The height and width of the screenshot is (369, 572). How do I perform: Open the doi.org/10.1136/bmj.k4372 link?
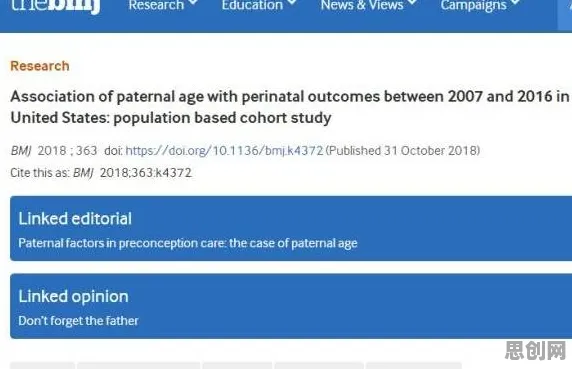[224, 151]
